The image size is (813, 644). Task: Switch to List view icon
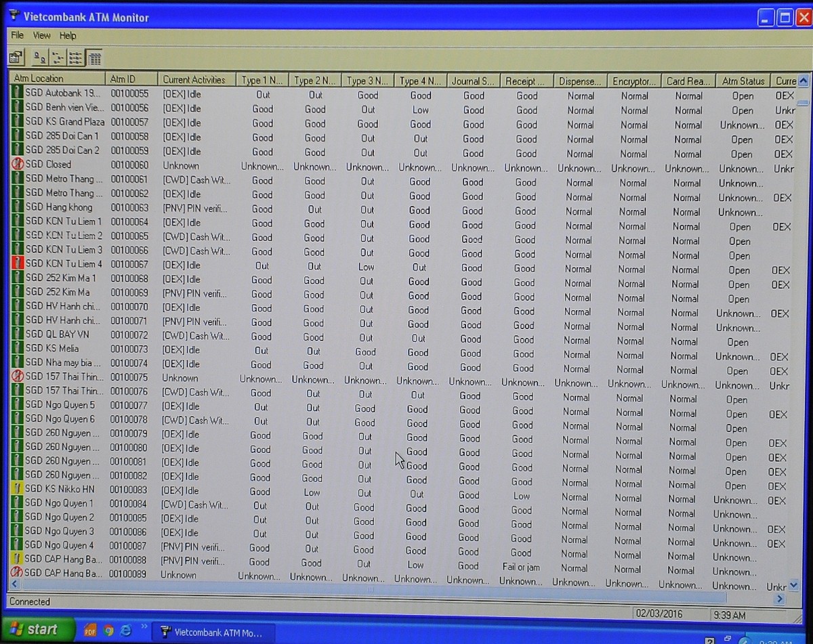[x=76, y=58]
